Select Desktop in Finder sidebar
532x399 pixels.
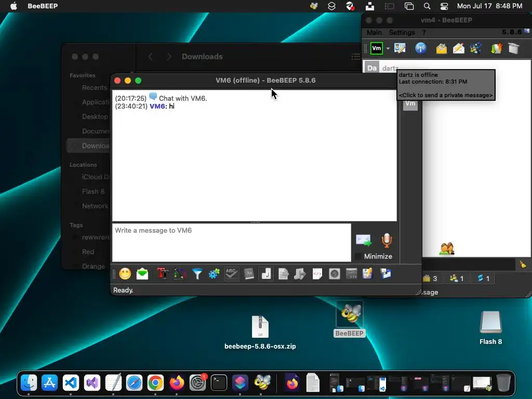[x=95, y=117]
